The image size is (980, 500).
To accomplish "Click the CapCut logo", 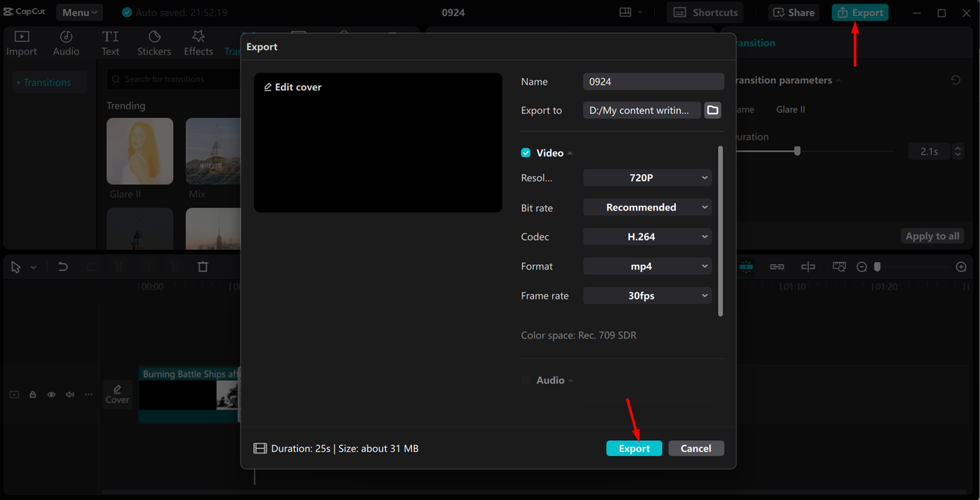I will pos(25,12).
